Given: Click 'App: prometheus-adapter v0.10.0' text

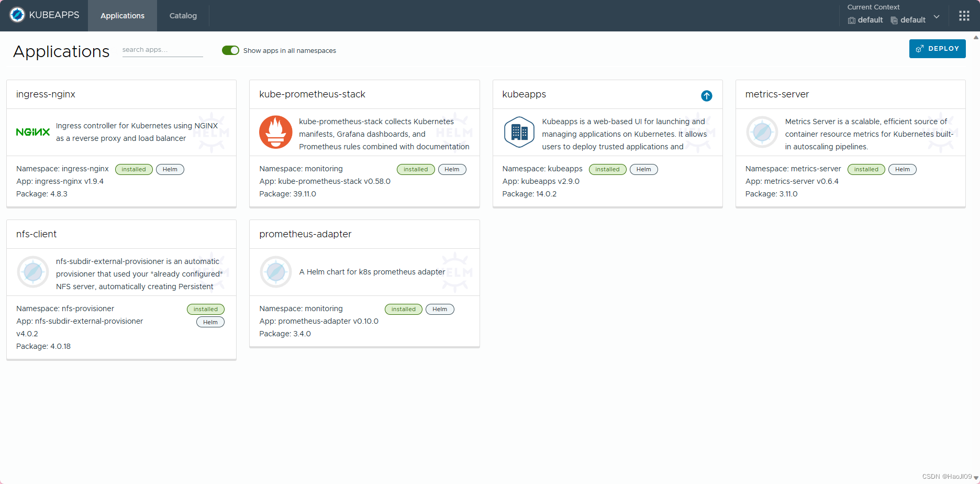Looking at the screenshot, I should 319,321.
